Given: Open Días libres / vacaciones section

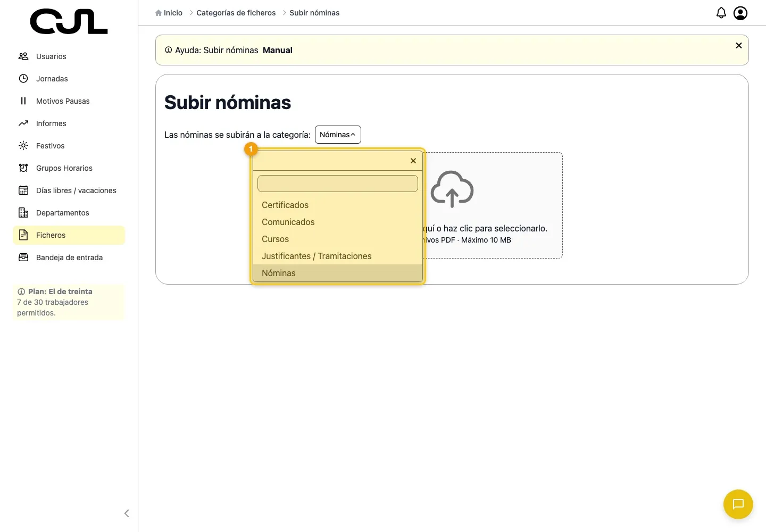Looking at the screenshot, I should (69, 190).
